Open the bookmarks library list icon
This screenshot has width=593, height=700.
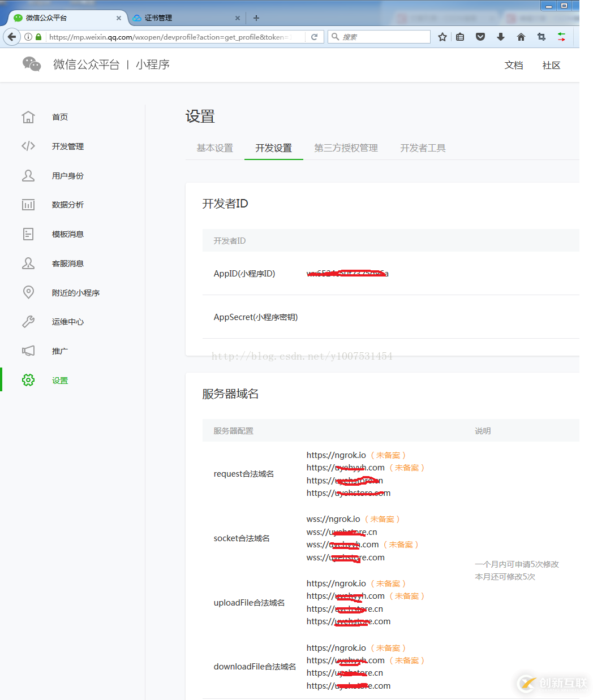pos(460,37)
